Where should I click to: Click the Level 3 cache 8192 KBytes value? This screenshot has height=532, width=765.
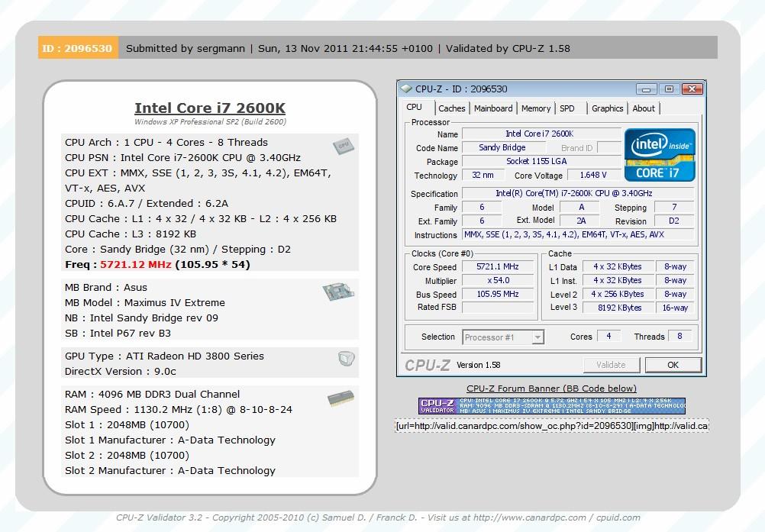(618, 308)
